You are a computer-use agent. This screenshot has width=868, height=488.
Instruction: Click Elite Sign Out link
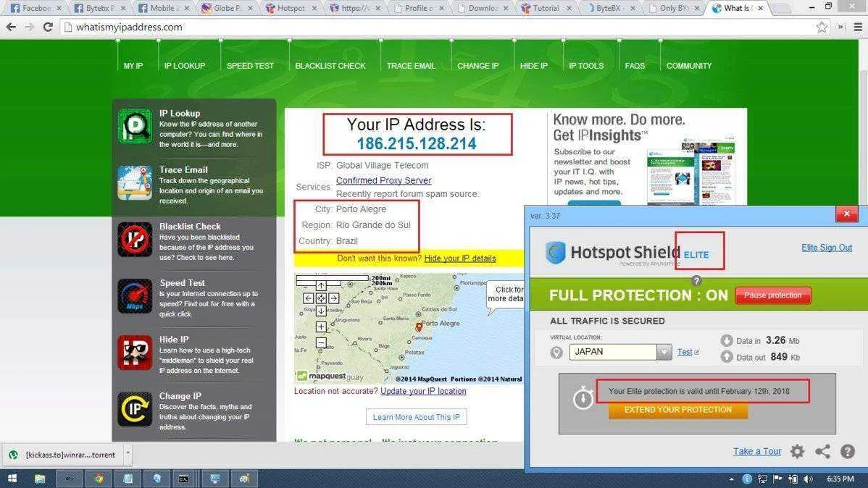point(827,248)
